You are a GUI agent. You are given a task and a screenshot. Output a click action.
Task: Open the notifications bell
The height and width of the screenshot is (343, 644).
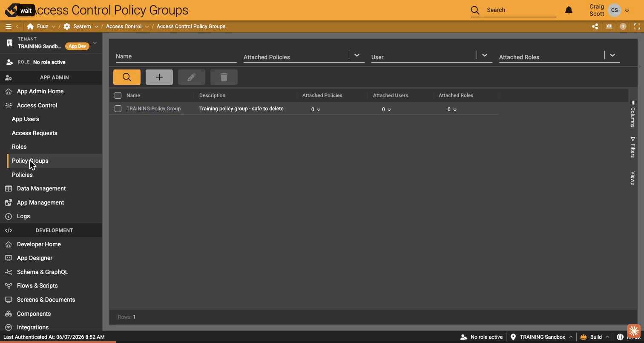[569, 10]
